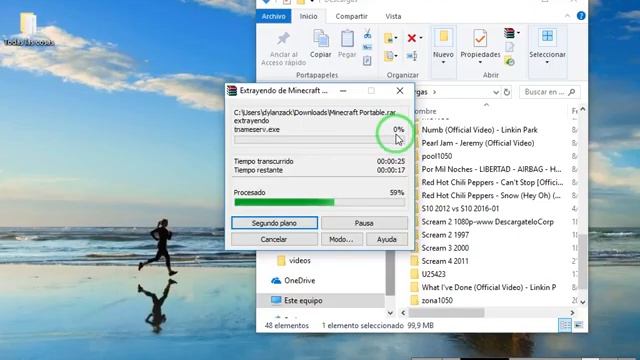Image resolution: width=640 pixels, height=360 pixels.
Task: Select S10 2012 vs S10 2016-01 item
Action: tap(460, 209)
